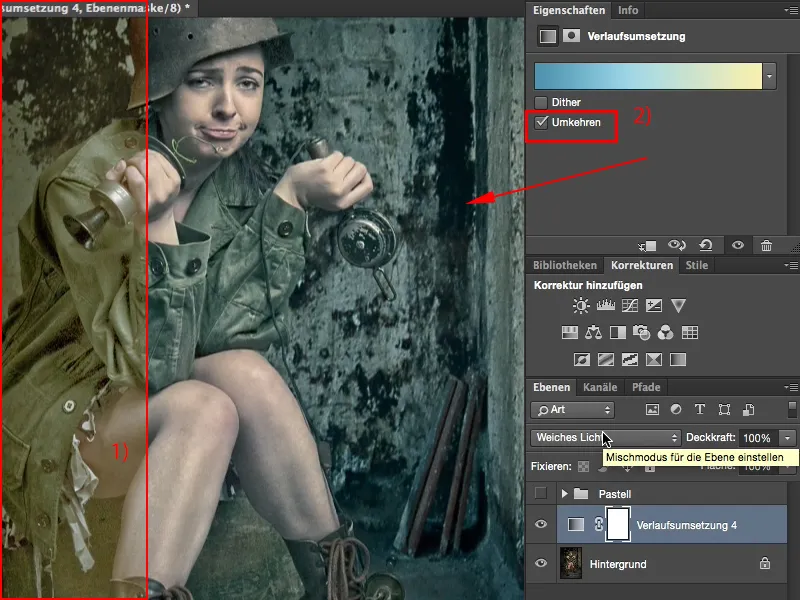Image resolution: width=800 pixels, height=600 pixels.
Task: Switch to the Kanäle tab
Action: click(x=600, y=387)
